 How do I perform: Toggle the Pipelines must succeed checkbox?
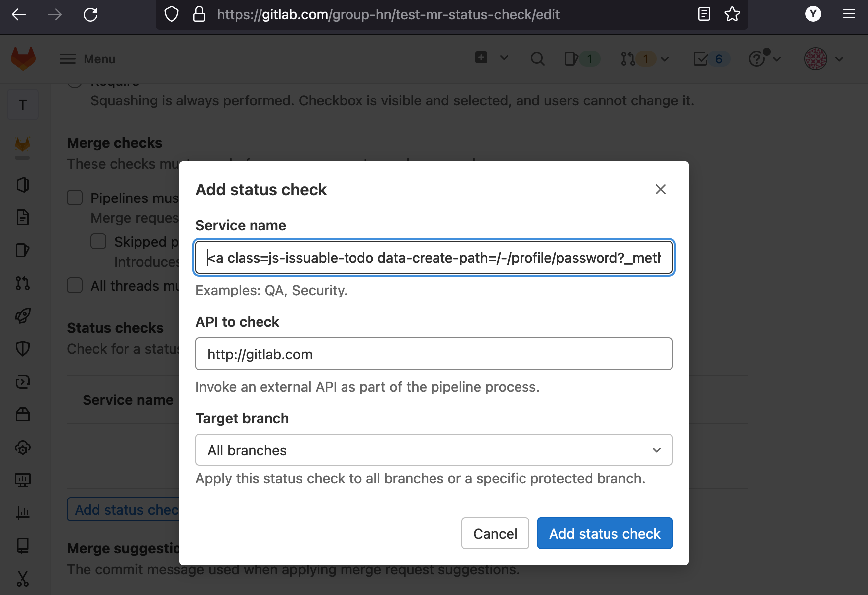[x=75, y=198]
